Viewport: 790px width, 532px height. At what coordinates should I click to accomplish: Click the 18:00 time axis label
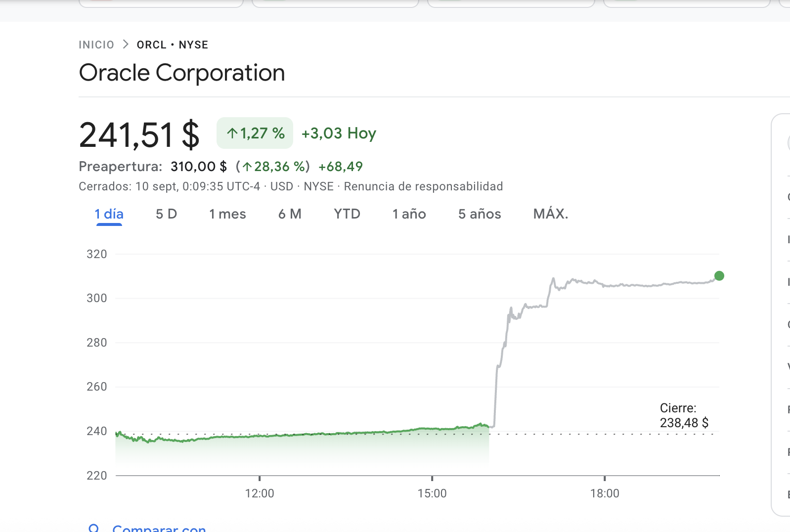pyautogui.click(x=605, y=493)
